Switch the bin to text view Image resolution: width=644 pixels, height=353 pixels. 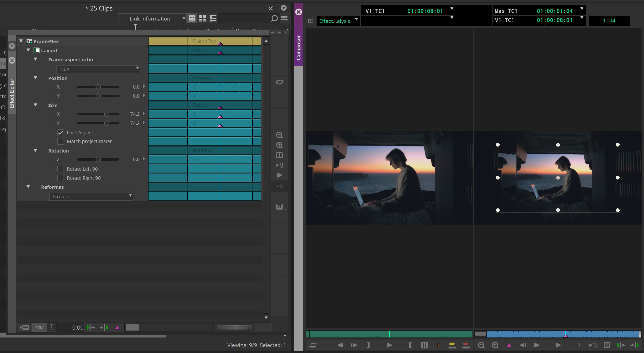coord(192,18)
